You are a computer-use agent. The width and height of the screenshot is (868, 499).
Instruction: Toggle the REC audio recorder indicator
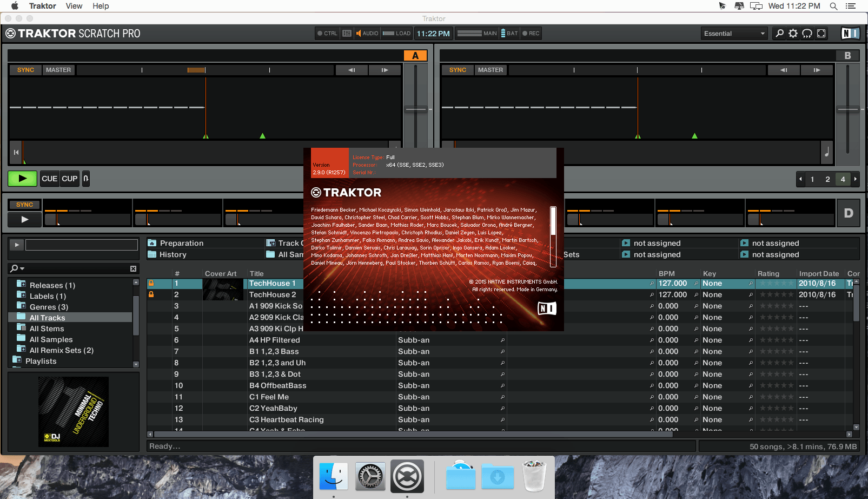click(x=531, y=34)
